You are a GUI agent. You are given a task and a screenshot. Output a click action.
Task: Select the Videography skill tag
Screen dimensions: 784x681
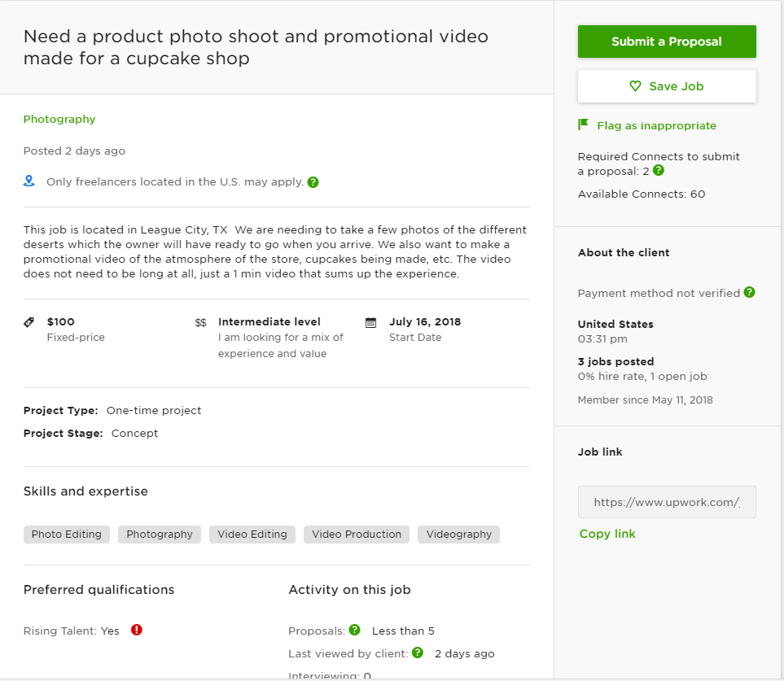click(458, 534)
